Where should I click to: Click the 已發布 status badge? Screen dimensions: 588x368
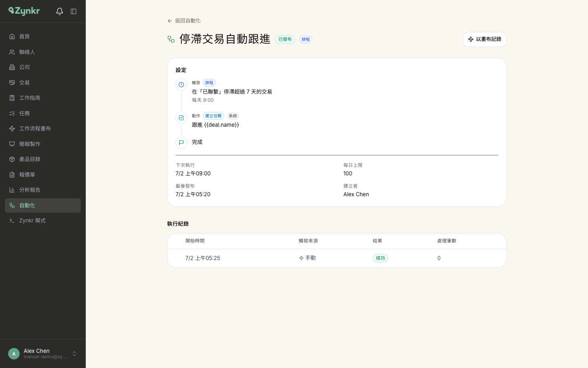285,39
